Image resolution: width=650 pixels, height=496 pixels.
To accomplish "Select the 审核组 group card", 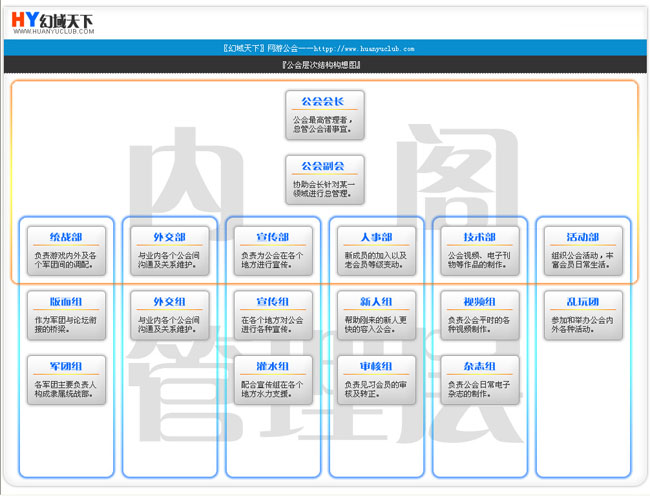I will (x=376, y=380).
